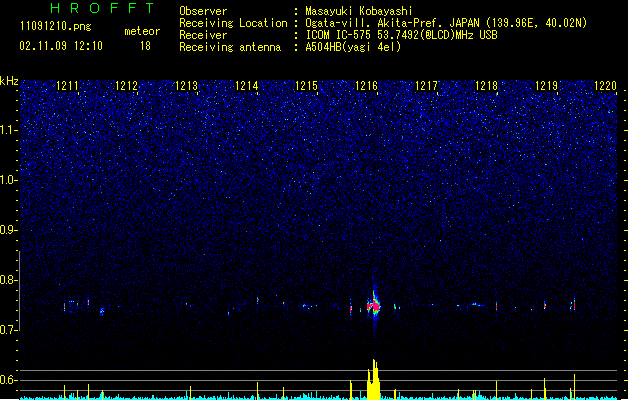Click the ICOM IC-575 receiver value
Image resolution: width=629 pixels, height=400 pixels.
point(402,35)
